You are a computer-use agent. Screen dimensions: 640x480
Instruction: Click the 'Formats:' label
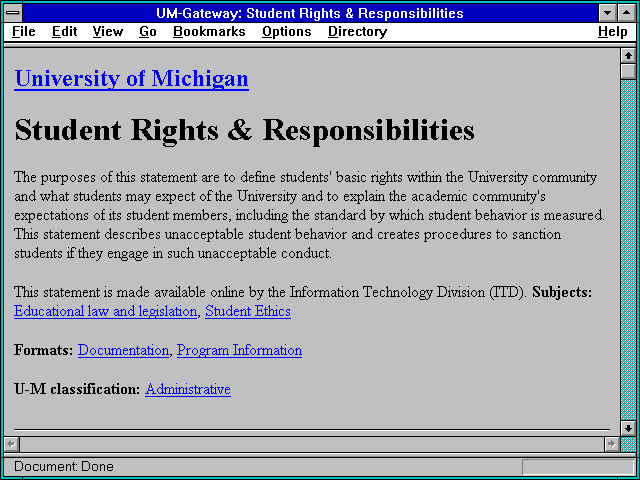pyautogui.click(x=44, y=350)
